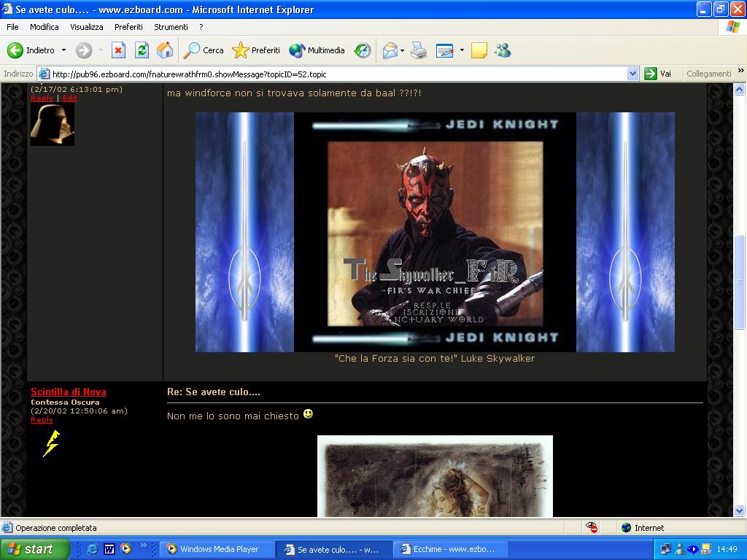The height and width of the screenshot is (560, 747).
Task: Click the network computers tray icon
Action: (666, 550)
